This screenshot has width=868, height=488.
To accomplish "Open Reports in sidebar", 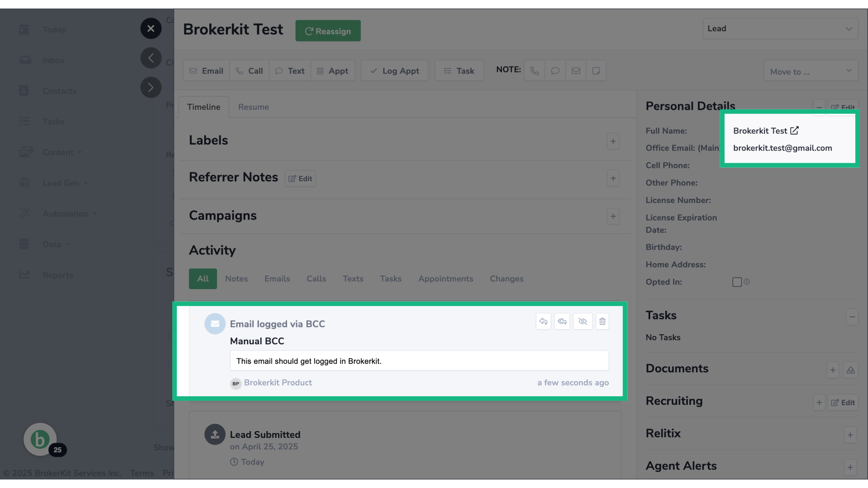I will pyautogui.click(x=58, y=275).
